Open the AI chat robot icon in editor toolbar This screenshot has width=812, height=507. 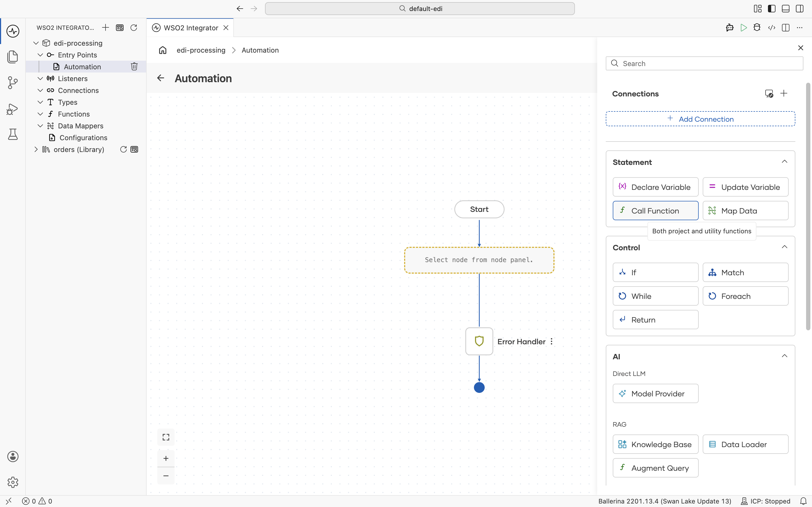pyautogui.click(x=730, y=27)
